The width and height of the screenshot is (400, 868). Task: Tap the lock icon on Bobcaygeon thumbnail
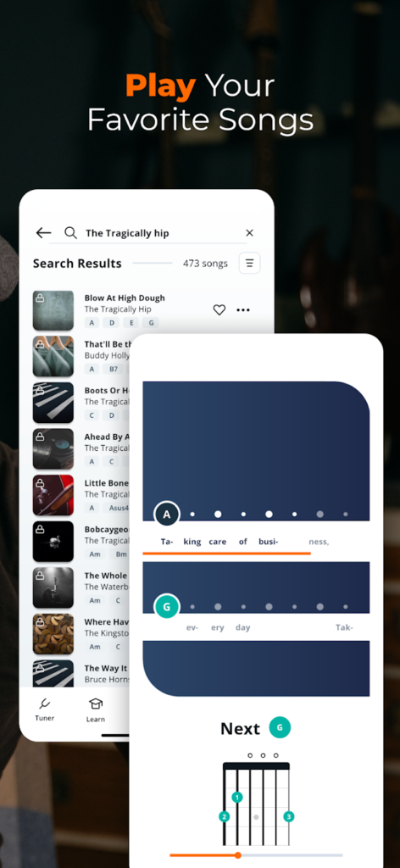40,529
